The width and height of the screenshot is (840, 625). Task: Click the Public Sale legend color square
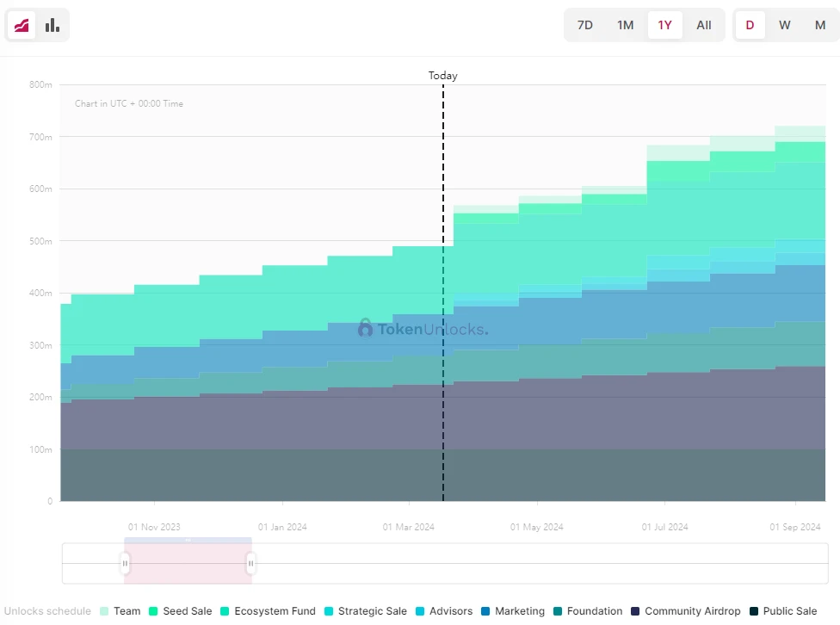pyautogui.click(x=757, y=611)
